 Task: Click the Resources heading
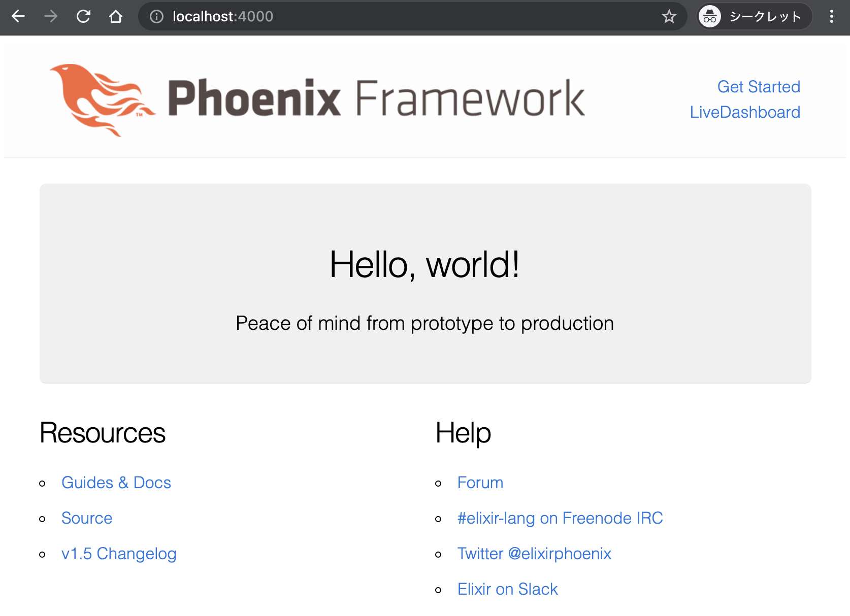coord(103,433)
